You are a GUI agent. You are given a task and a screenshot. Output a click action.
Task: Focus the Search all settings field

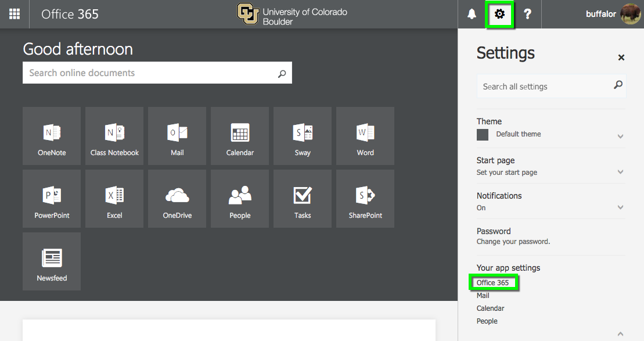pyautogui.click(x=551, y=87)
